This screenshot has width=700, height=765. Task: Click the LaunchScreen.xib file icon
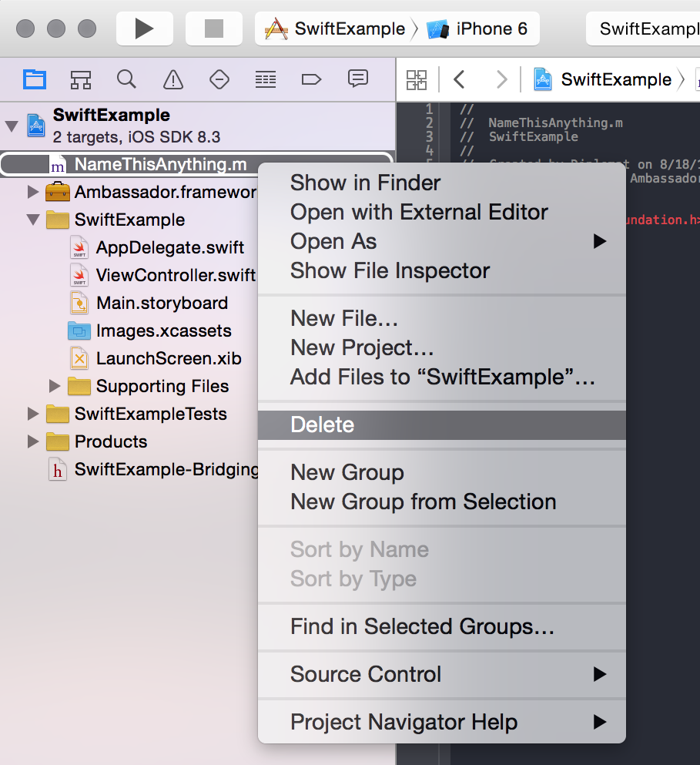pyautogui.click(x=79, y=358)
